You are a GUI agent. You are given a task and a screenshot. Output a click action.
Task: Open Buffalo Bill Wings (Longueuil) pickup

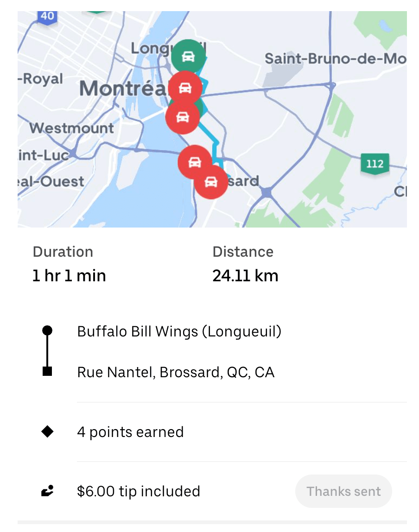(x=179, y=332)
